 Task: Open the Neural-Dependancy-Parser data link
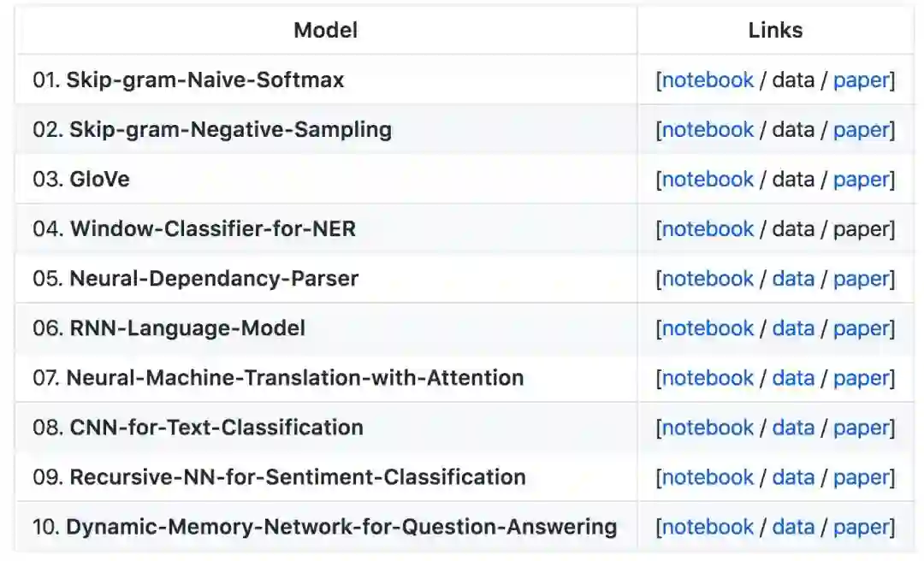pyautogui.click(x=792, y=279)
